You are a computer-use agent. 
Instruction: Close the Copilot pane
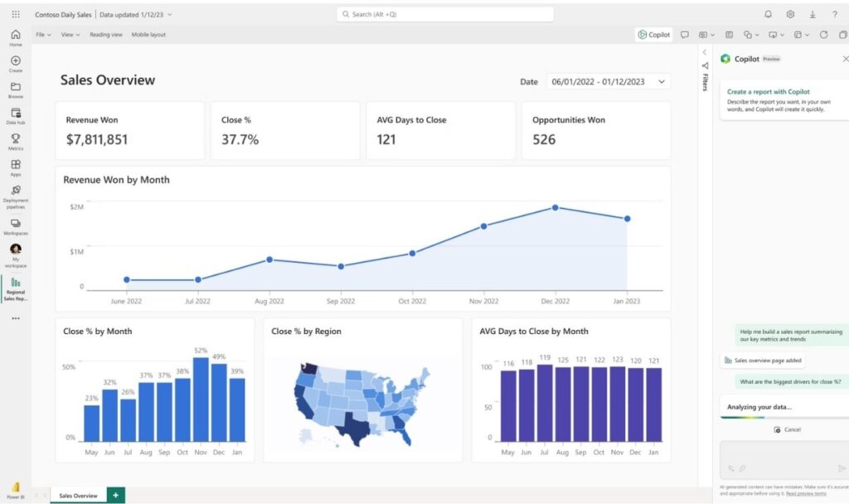[x=845, y=59]
